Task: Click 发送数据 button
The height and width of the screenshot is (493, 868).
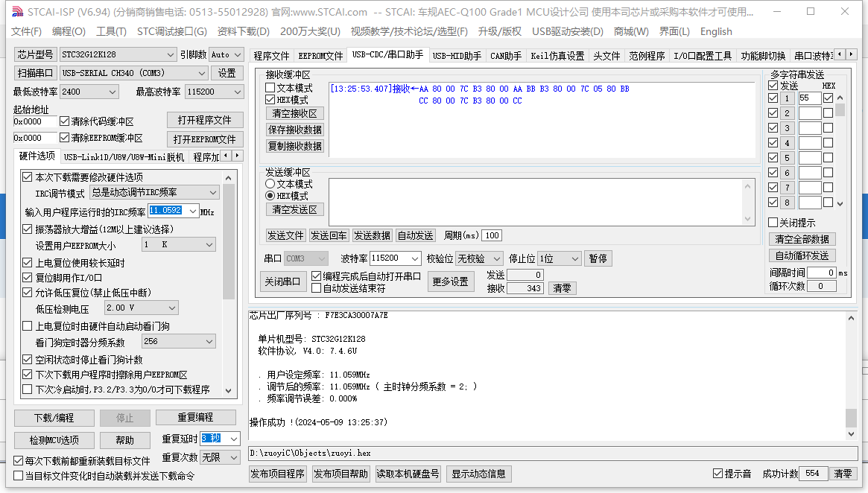Action: (372, 236)
